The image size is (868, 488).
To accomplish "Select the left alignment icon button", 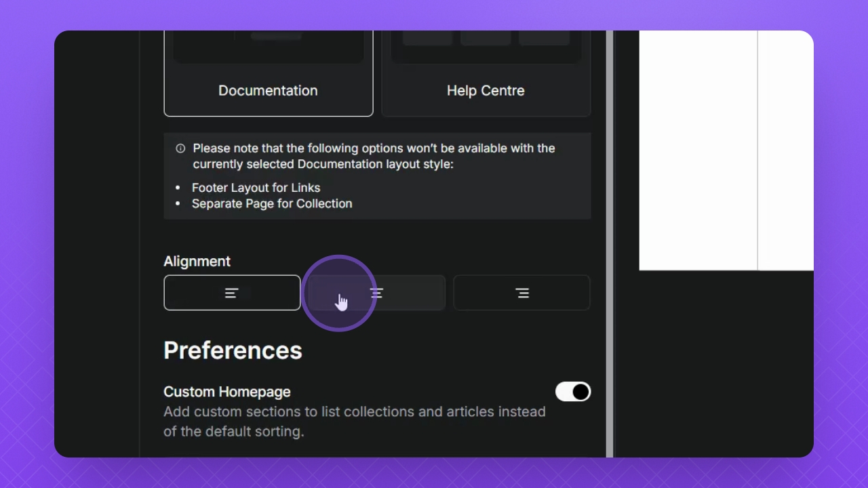I will click(x=232, y=293).
